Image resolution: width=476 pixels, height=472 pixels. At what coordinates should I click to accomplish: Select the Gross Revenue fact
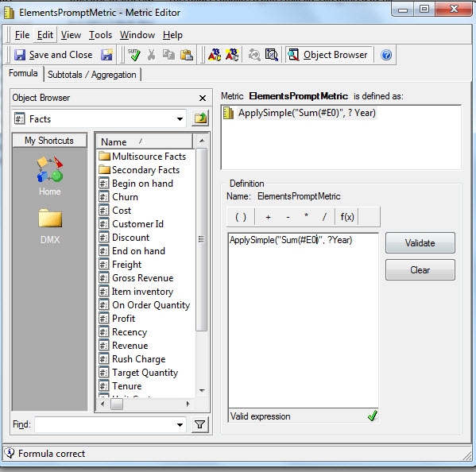point(143,278)
